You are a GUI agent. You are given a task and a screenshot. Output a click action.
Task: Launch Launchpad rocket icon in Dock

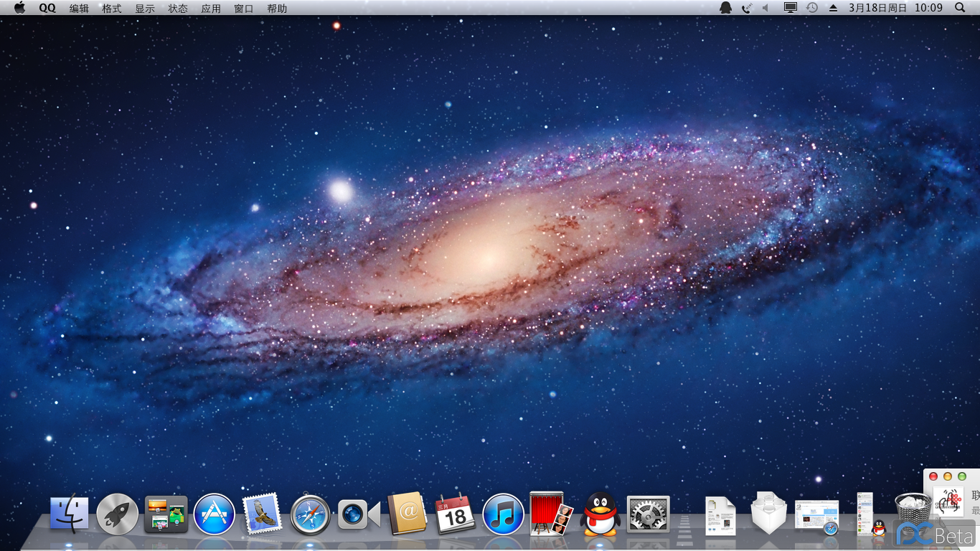[x=117, y=514]
